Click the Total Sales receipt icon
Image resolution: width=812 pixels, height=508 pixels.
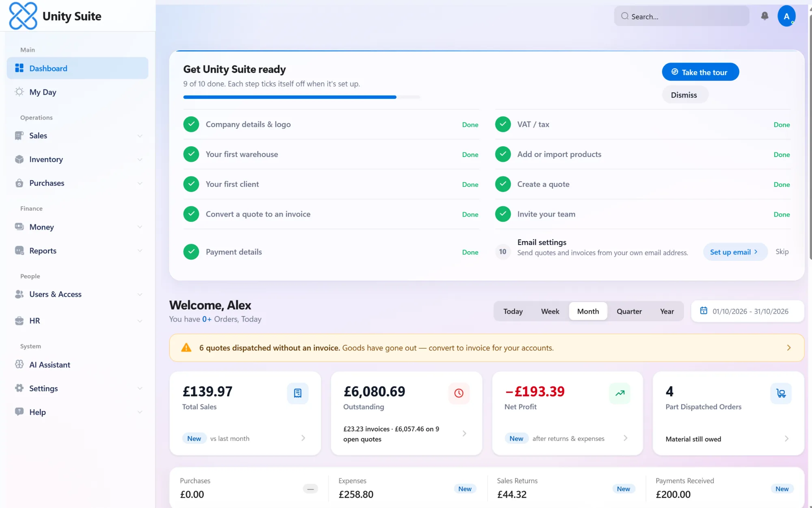pos(298,393)
